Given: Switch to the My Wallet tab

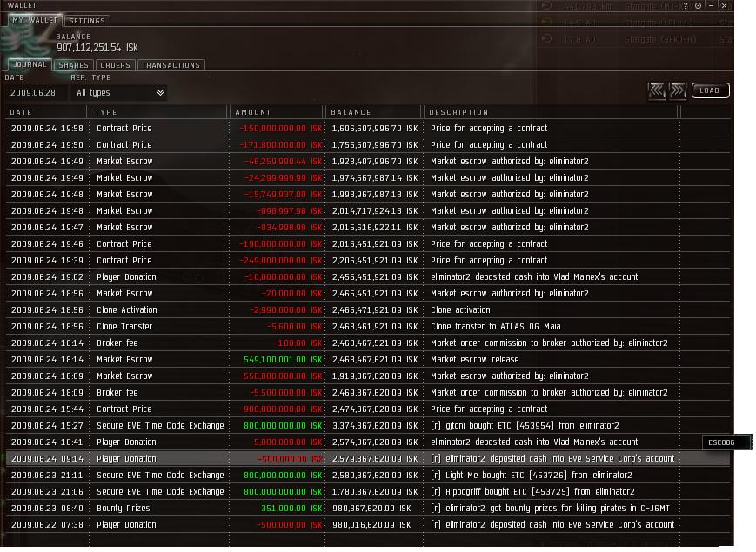Looking at the screenshot, I should pos(35,20).
